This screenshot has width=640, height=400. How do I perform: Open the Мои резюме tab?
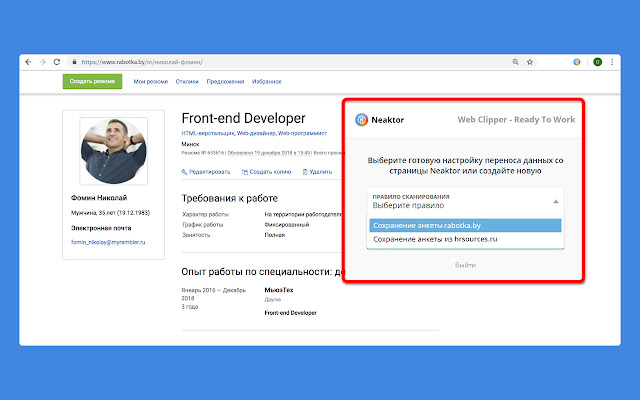[151, 82]
